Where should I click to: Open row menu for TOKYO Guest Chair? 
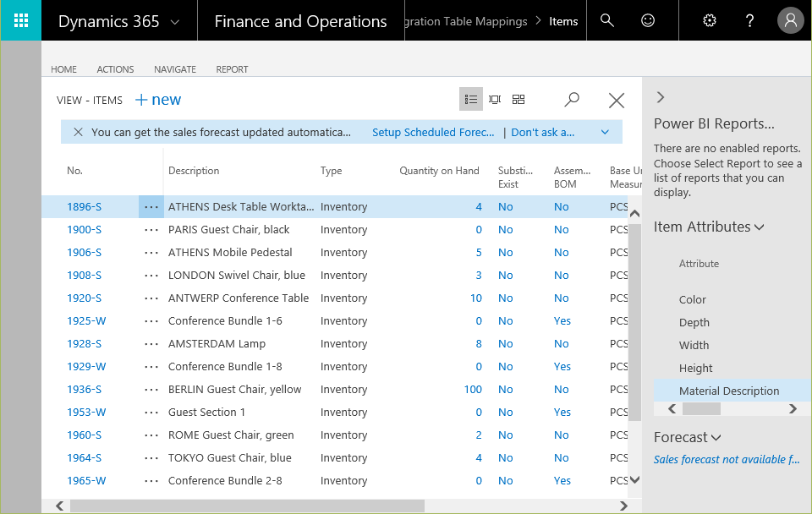151,457
